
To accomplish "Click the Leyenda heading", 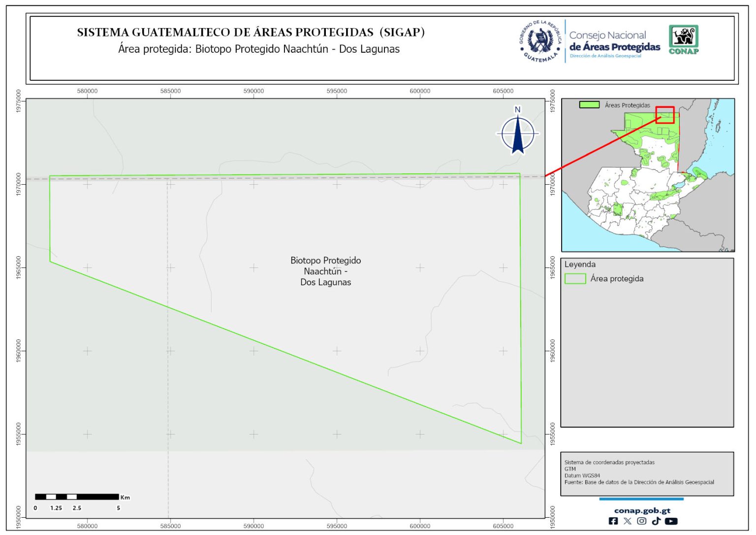I will point(580,265).
